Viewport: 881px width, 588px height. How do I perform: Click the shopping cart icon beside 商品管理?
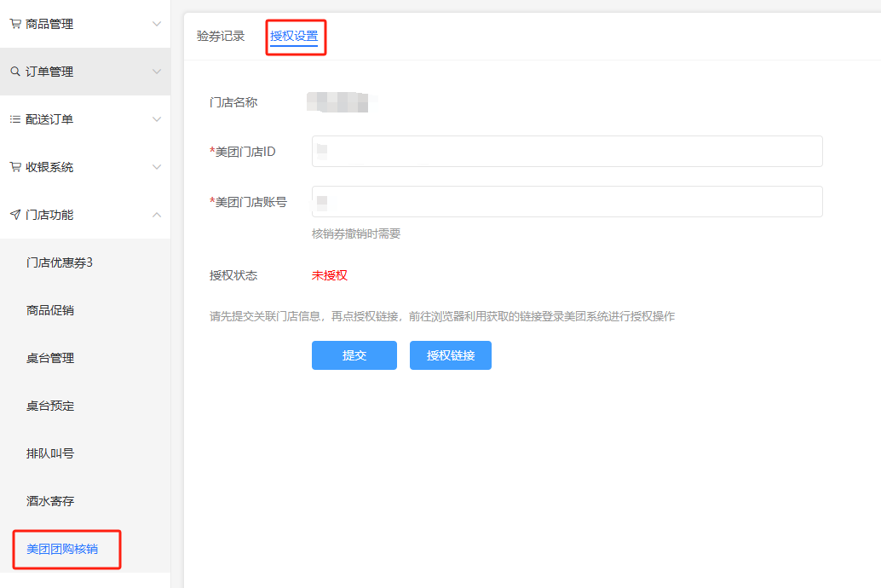[x=15, y=24]
